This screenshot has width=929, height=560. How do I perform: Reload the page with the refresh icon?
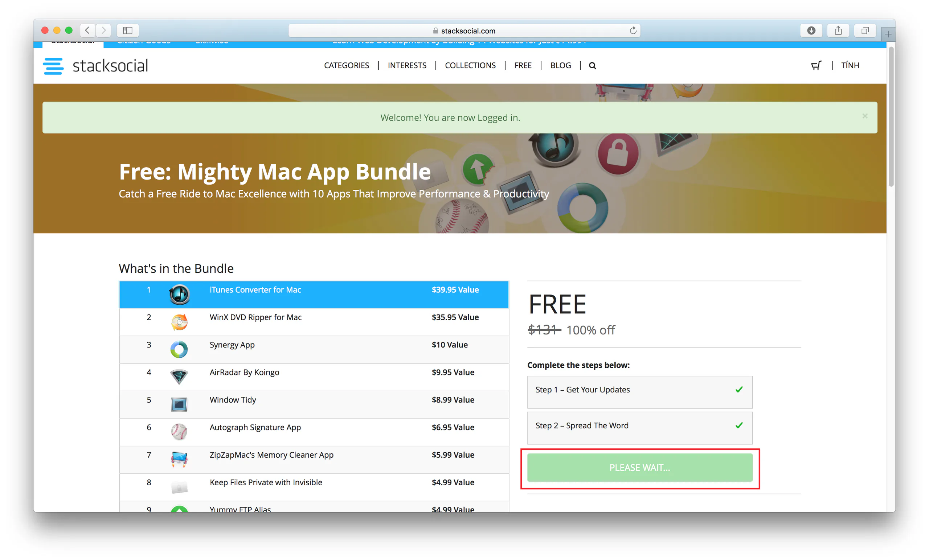coord(633,30)
